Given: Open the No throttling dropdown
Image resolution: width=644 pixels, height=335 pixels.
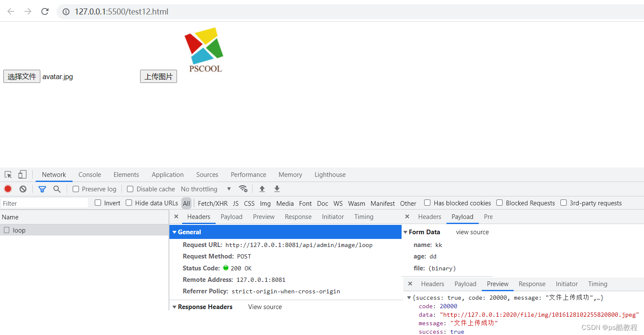Looking at the screenshot, I should [x=206, y=189].
